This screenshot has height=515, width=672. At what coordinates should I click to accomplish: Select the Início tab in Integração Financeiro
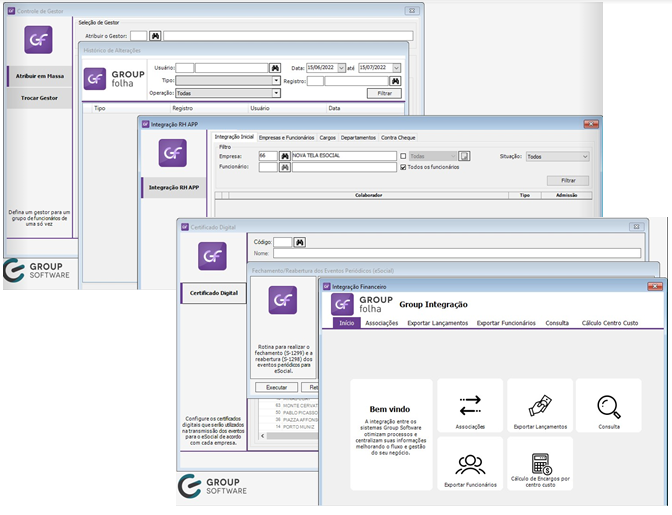point(347,323)
